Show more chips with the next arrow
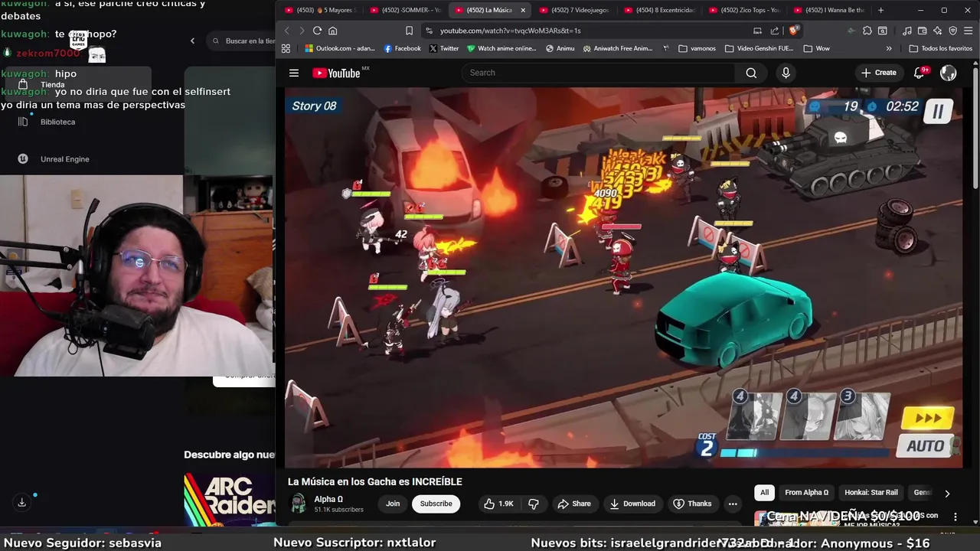The image size is (980, 551). [x=947, y=494]
